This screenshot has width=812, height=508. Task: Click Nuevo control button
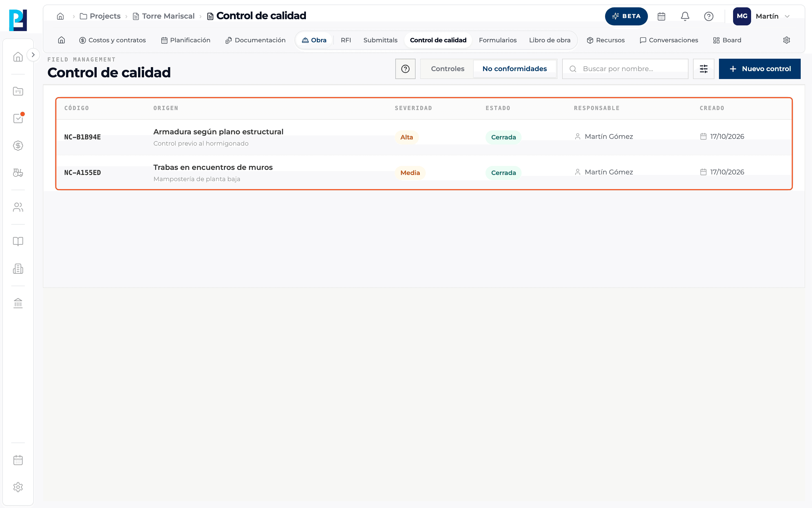pyautogui.click(x=760, y=69)
